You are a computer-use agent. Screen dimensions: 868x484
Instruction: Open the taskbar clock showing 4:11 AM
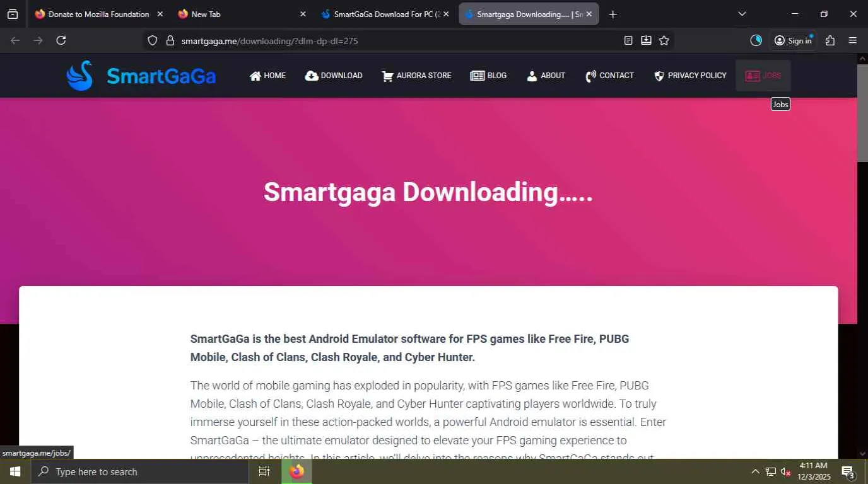click(813, 471)
